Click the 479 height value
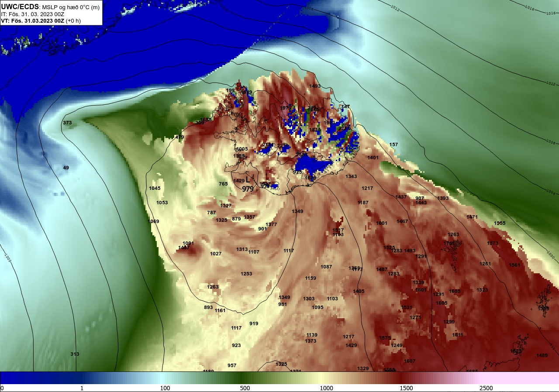This screenshot has height=392, width=559. tap(179, 137)
